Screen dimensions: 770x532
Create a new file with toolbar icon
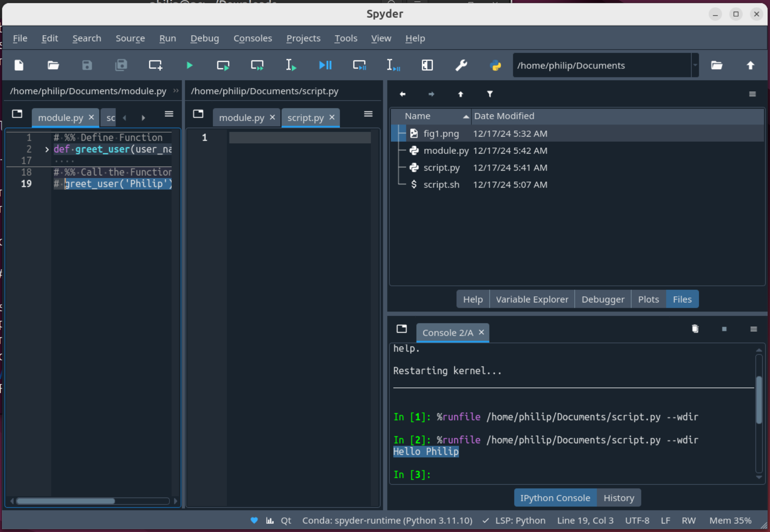(x=19, y=65)
